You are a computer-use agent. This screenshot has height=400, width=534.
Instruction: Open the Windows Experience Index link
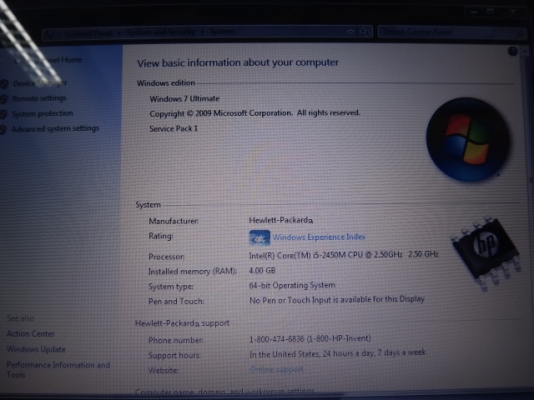click(x=319, y=237)
